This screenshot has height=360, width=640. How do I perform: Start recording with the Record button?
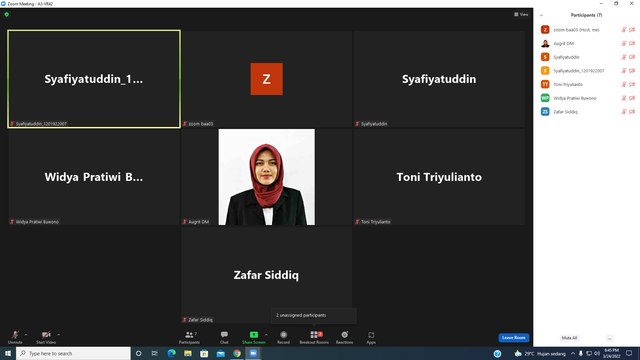click(283, 337)
